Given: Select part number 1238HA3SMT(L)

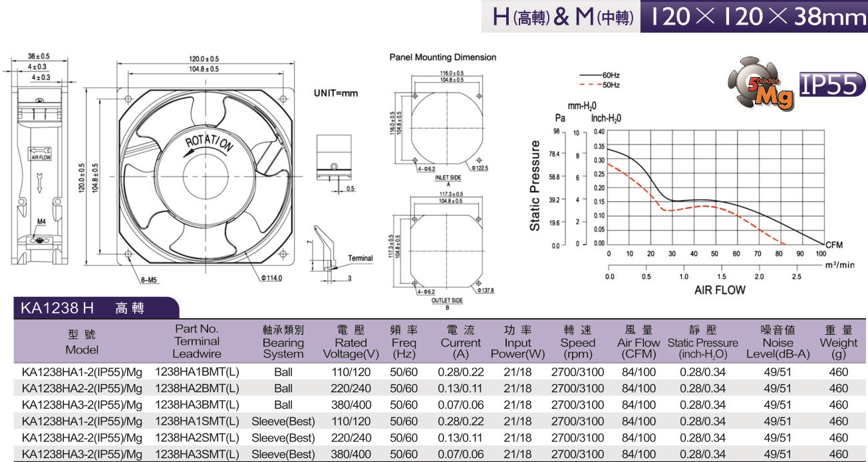Looking at the screenshot, I should [197, 454].
